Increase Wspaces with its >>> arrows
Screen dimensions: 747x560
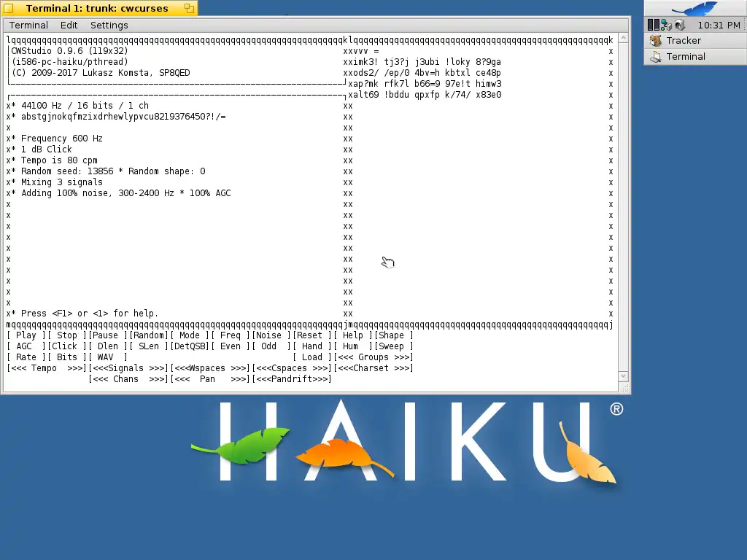239,368
